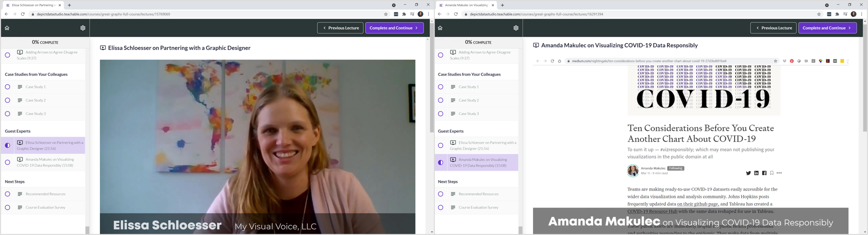Close the Elissa Schloesser browser tab
The height and width of the screenshot is (235, 868).
tap(60, 5)
